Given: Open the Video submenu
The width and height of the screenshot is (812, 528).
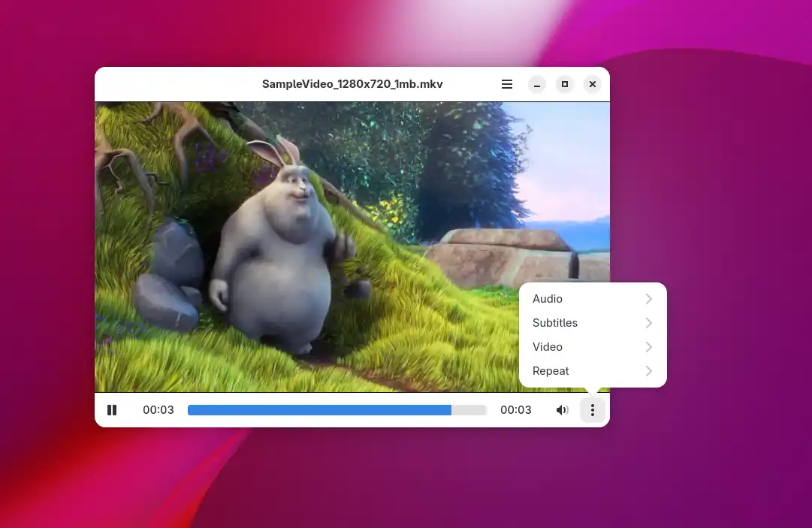Looking at the screenshot, I should point(593,347).
